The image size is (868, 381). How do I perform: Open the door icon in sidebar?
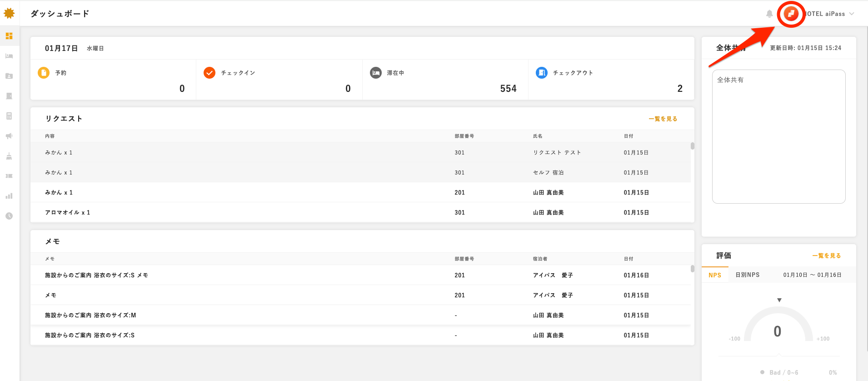[9, 96]
